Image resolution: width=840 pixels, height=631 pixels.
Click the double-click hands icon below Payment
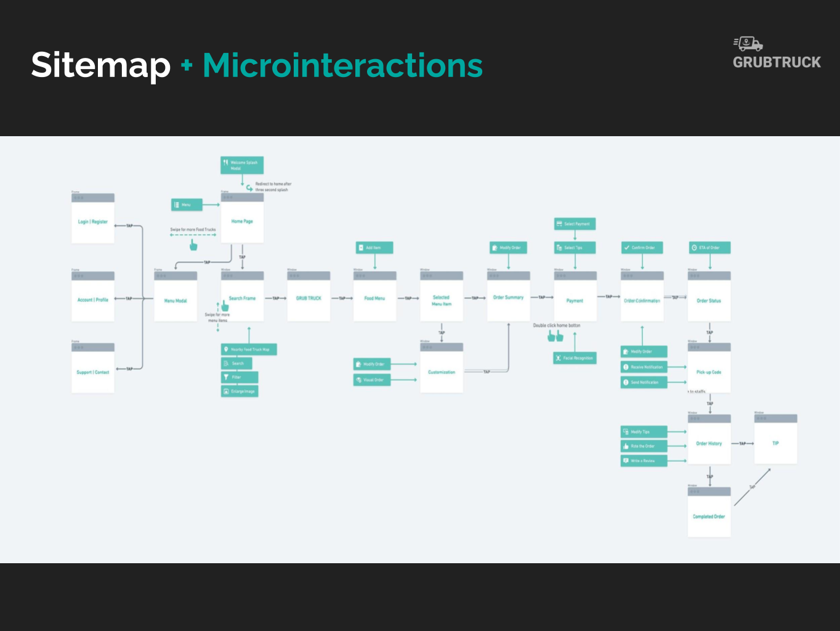click(555, 336)
